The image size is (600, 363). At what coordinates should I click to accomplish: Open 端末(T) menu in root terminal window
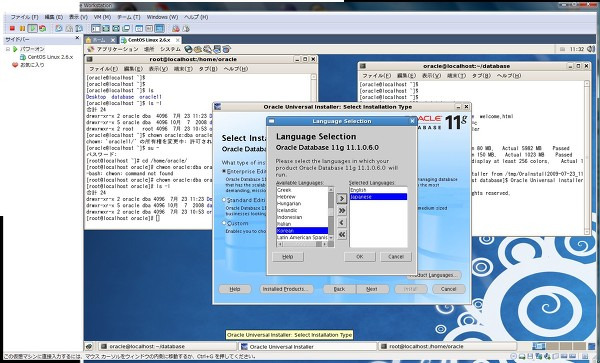click(183, 69)
